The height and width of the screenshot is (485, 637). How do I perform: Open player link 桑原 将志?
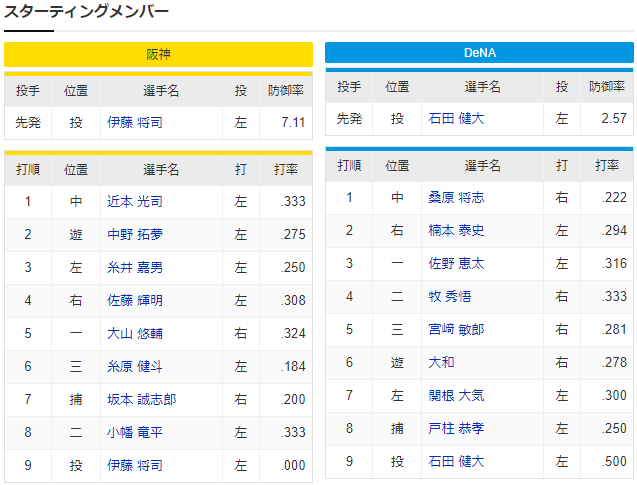[456, 197]
